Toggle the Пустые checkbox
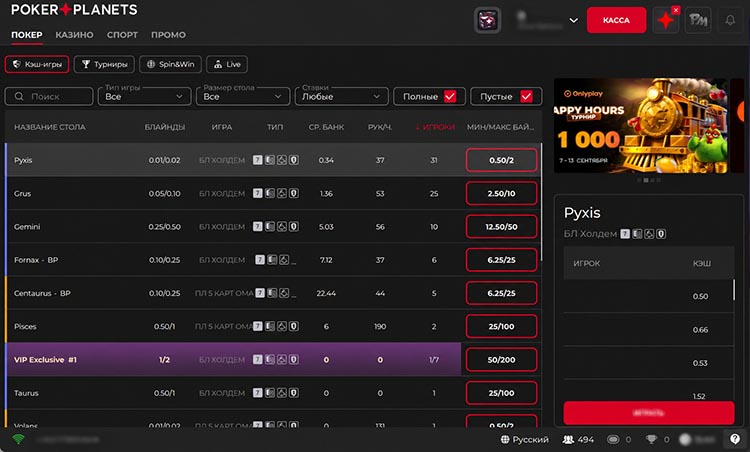The image size is (750, 452). pyautogui.click(x=527, y=96)
